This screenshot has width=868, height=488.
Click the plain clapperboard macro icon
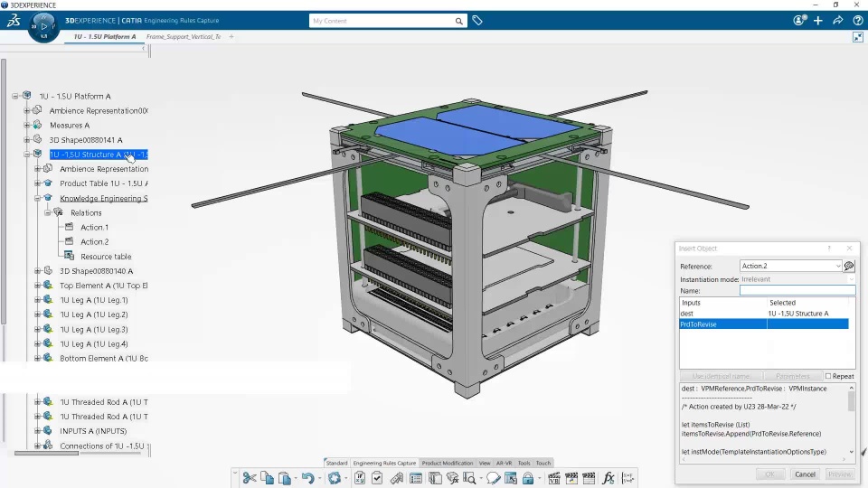pyautogui.click(x=589, y=478)
